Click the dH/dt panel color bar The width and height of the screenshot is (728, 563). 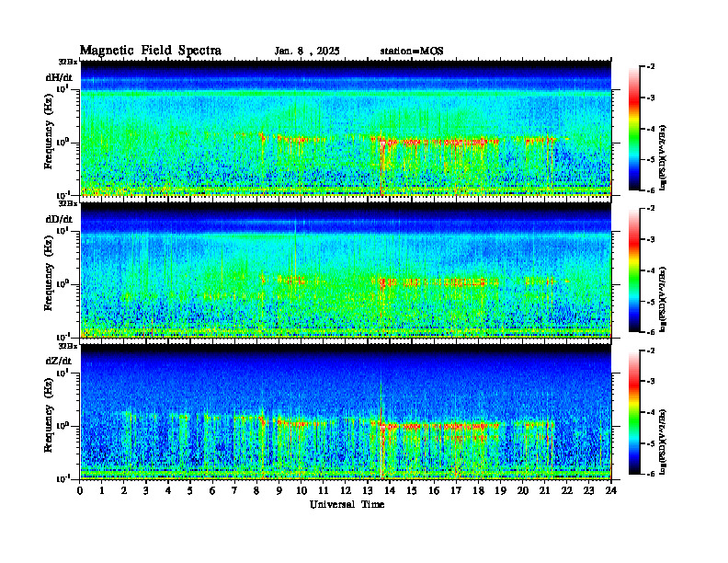click(633, 129)
